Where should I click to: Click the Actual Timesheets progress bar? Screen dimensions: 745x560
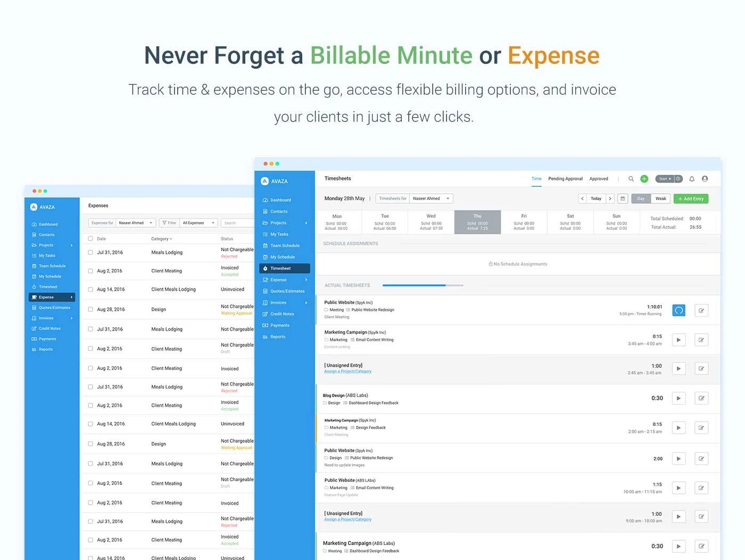tap(423, 285)
